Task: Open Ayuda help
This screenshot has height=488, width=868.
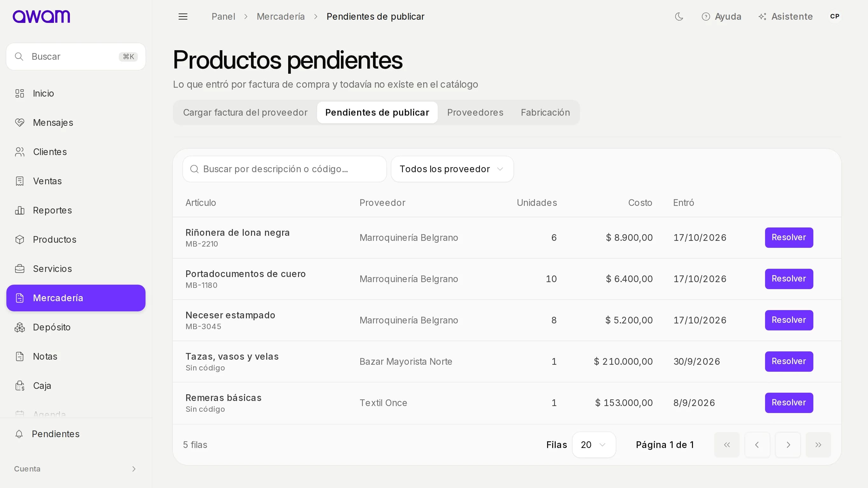Action: point(721,17)
